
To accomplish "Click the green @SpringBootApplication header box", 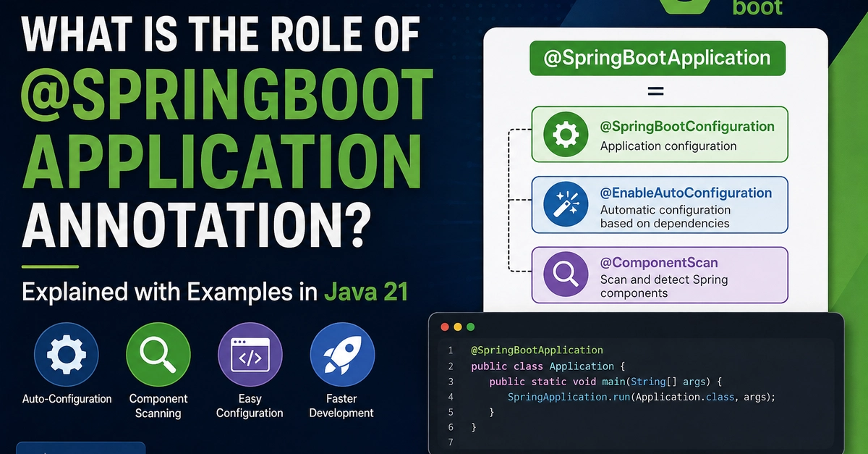I will pyautogui.click(x=657, y=58).
